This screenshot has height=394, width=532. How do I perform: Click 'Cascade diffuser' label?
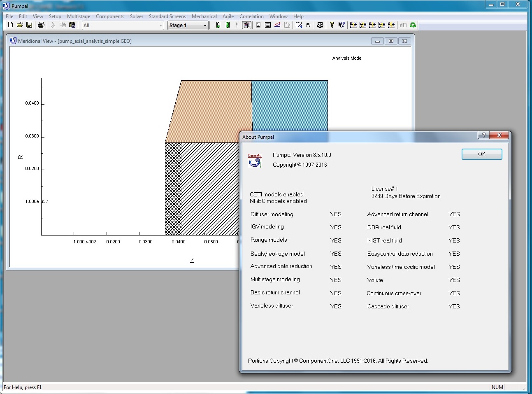[388, 306]
